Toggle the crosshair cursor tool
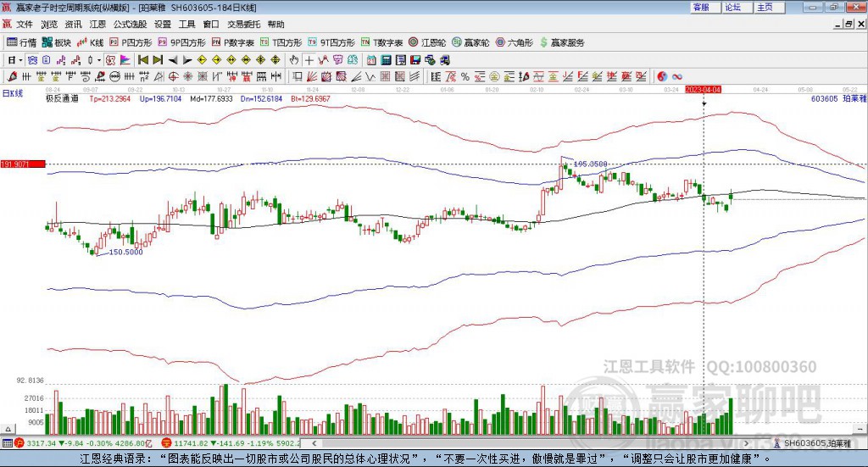868x467 pixels. 309,60
